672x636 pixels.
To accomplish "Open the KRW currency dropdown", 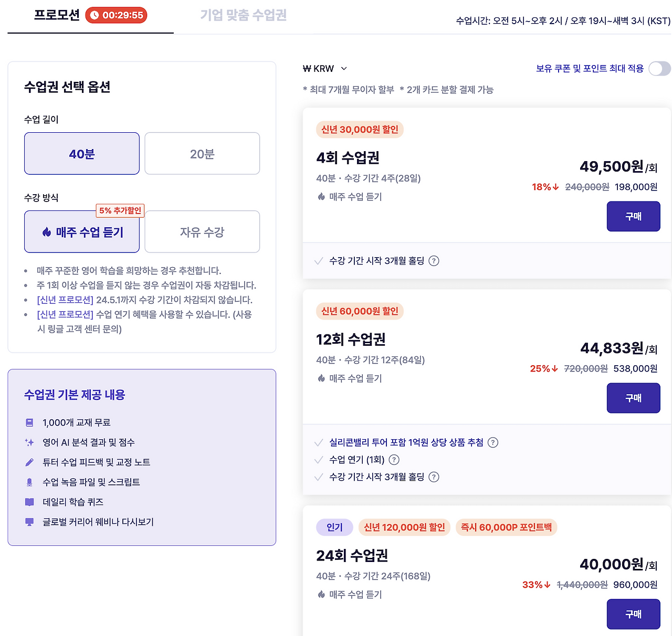I will pyautogui.click(x=325, y=68).
